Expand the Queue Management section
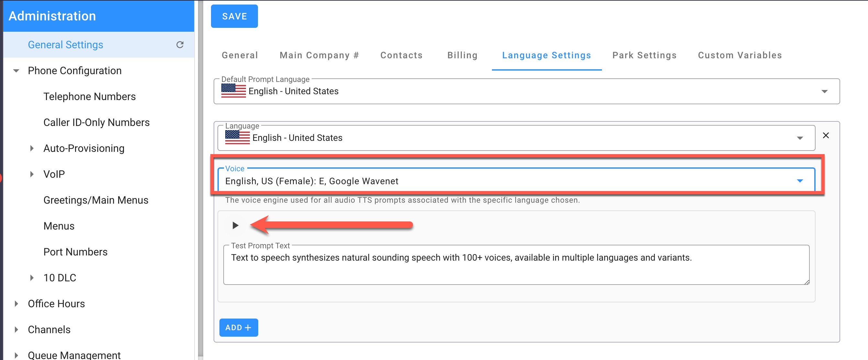The width and height of the screenshot is (868, 360). pos(16,355)
